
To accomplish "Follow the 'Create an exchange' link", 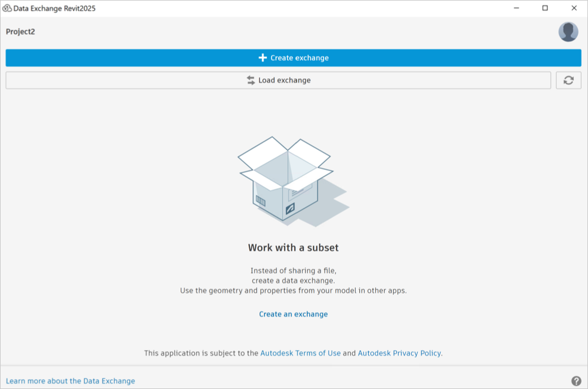I will point(293,314).
